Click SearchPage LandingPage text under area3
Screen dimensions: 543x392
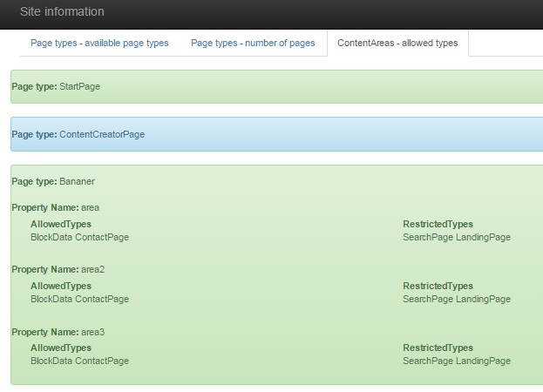coord(456,361)
